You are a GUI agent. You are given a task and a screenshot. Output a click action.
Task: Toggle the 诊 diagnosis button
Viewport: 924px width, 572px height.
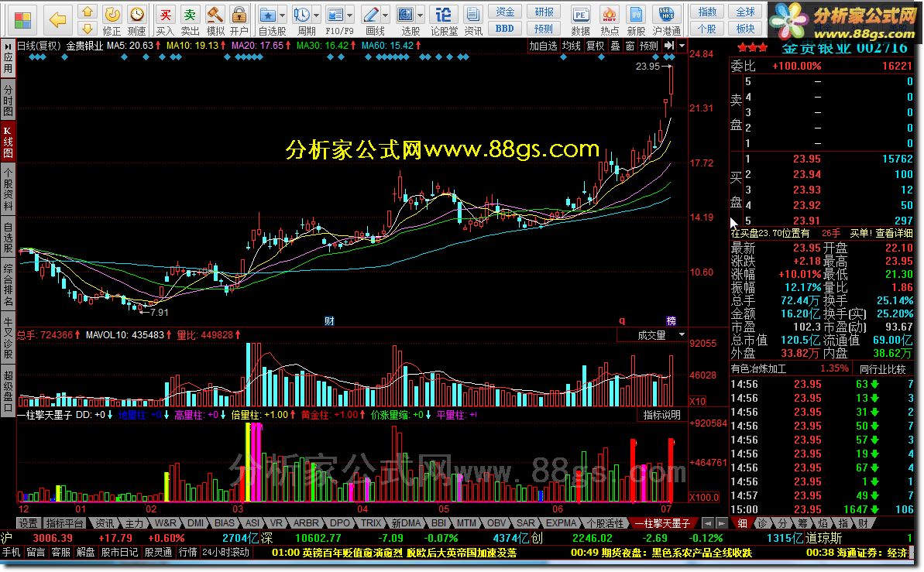coord(762,523)
